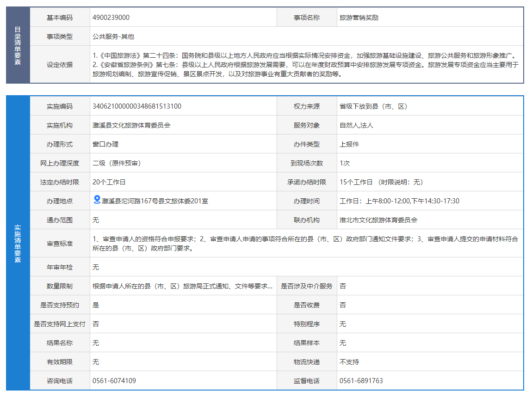Click the 实施清单要素 section header
The image size is (532, 397).
(x=18, y=243)
